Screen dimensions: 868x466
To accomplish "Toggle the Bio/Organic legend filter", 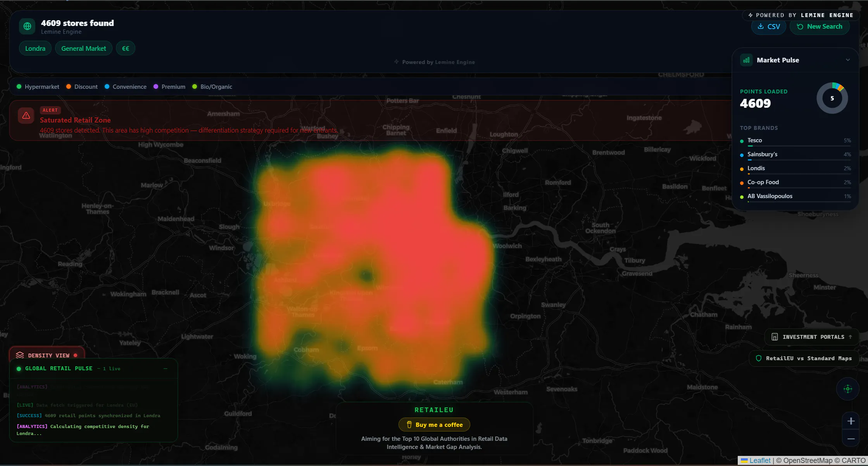I will click(x=212, y=87).
